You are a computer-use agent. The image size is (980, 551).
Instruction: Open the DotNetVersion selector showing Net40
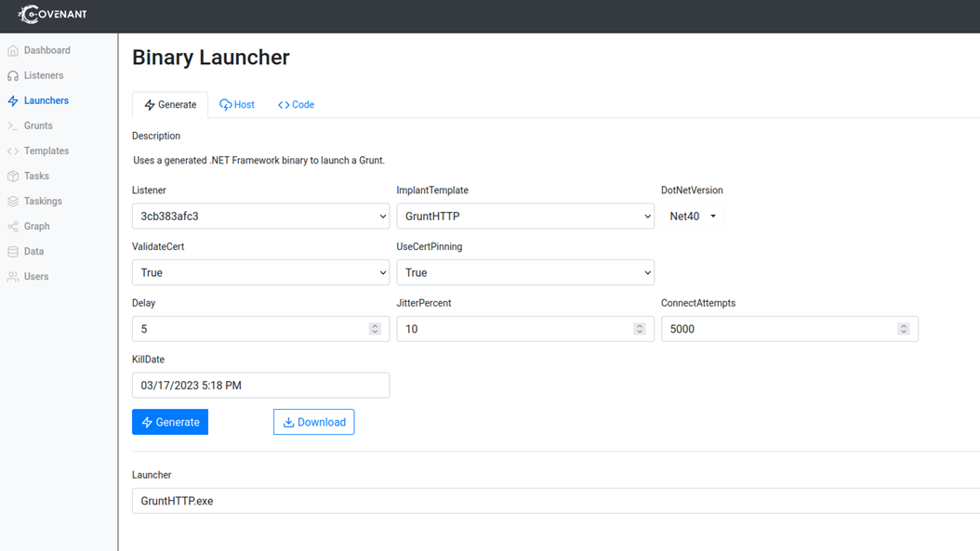(x=693, y=216)
